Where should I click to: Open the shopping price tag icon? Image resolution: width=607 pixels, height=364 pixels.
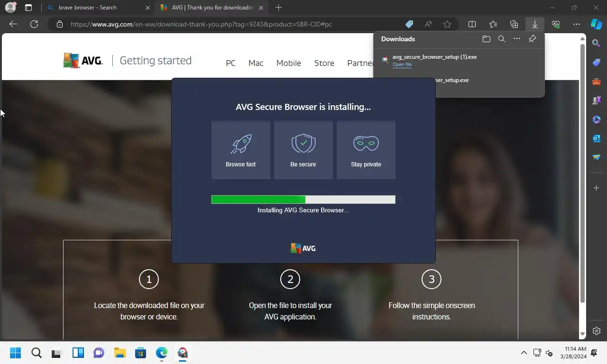point(409,24)
